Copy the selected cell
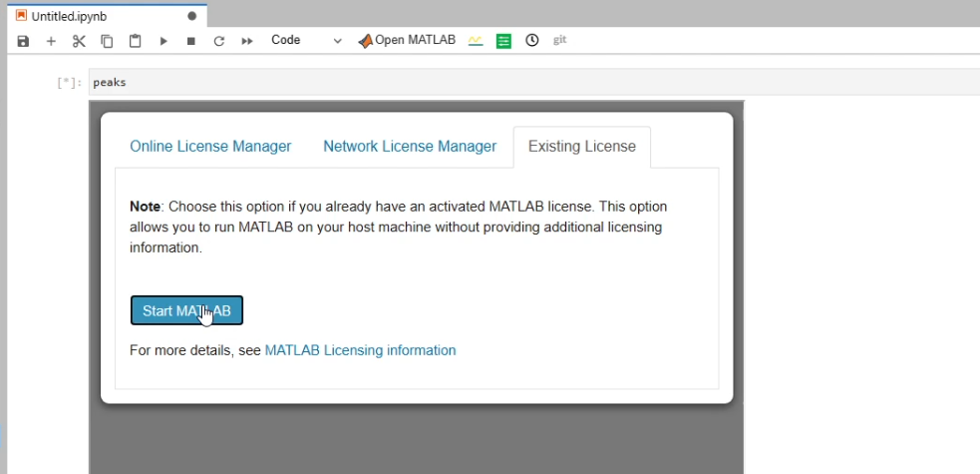 pyautogui.click(x=107, y=41)
